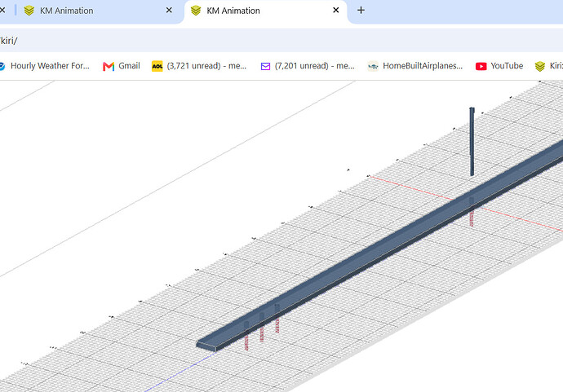
Task: Open the YouTube bookmark
Action: [499, 66]
